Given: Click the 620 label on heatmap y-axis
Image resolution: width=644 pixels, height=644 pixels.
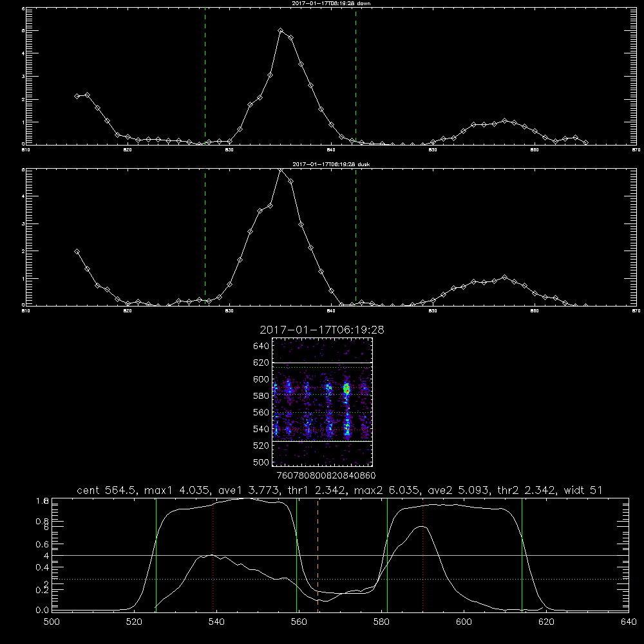Looking at the screenshot, I should pyautogui.click(x=261, y=363).
